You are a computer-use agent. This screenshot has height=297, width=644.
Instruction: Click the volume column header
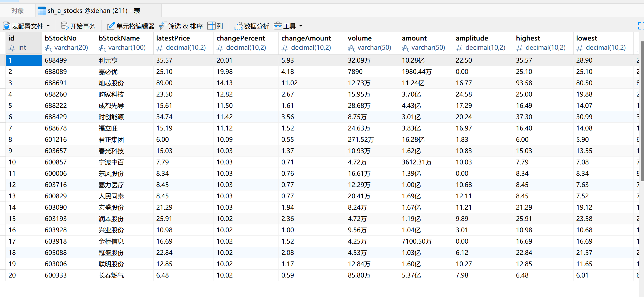[x=372, y=43]
